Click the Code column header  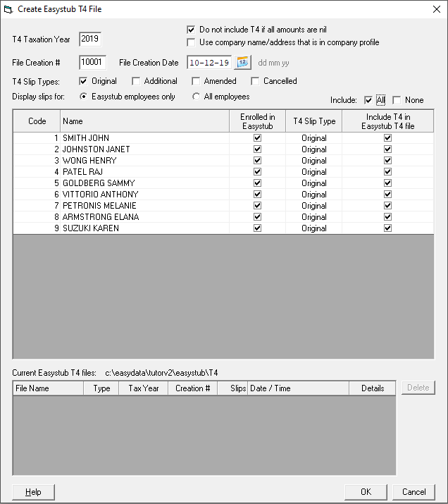[x=37, y=121]
